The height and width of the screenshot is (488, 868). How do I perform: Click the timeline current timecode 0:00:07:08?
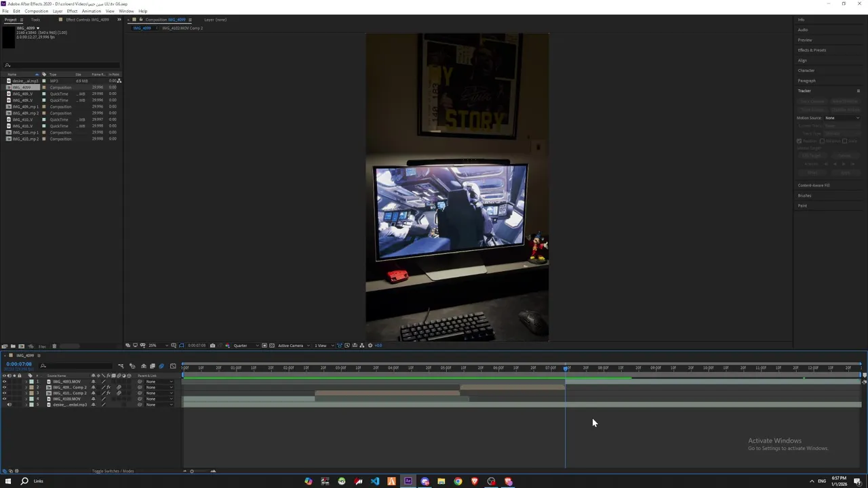click(x=19, y=364)
